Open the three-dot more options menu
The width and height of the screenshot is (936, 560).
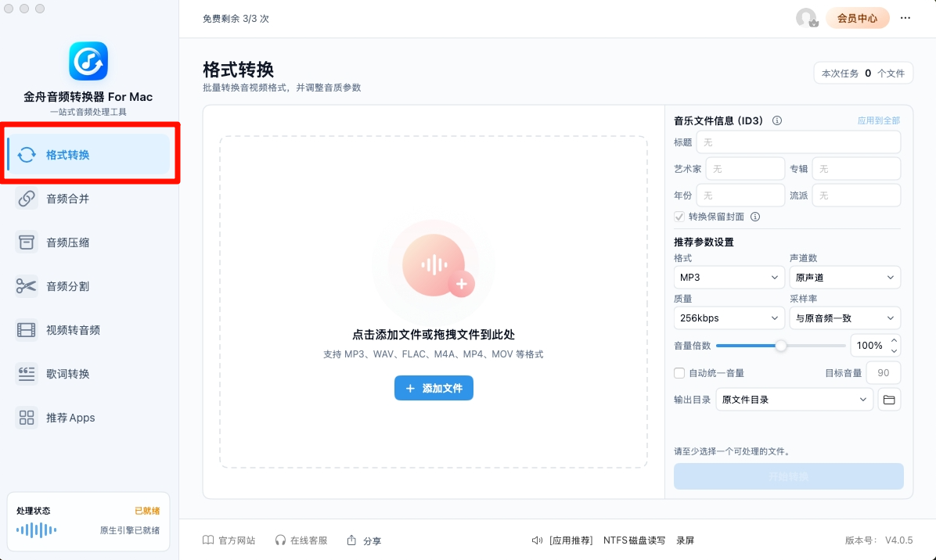905,18
